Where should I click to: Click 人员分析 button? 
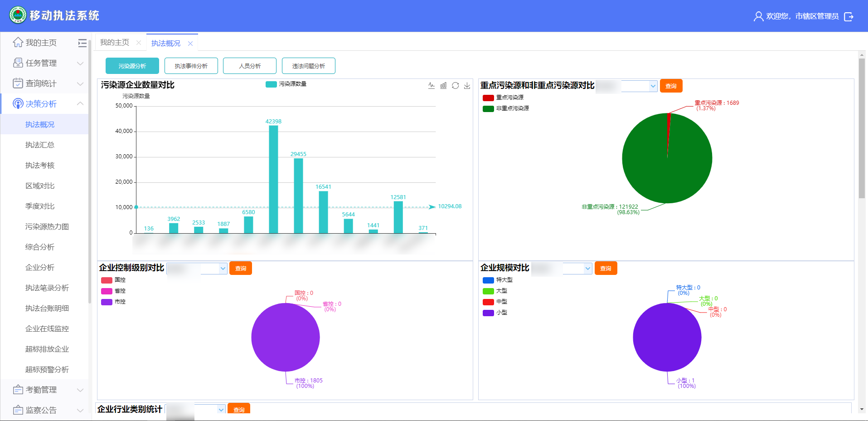250,66
